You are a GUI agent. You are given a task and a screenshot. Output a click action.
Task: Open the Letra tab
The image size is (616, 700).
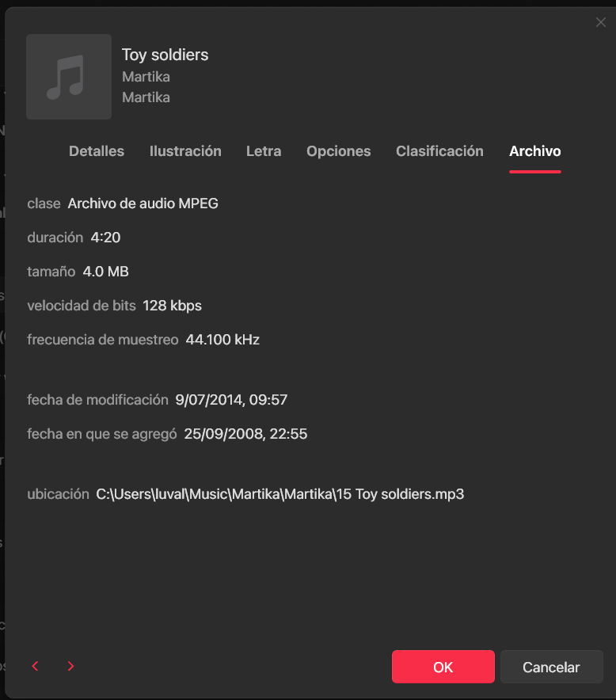[x=264, y=151]
